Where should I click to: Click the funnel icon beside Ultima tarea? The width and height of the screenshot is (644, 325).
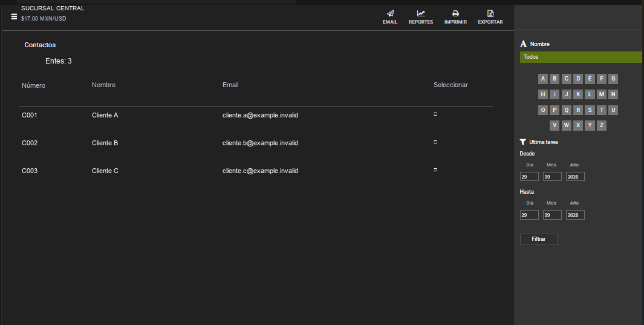[x=523, y=142]
